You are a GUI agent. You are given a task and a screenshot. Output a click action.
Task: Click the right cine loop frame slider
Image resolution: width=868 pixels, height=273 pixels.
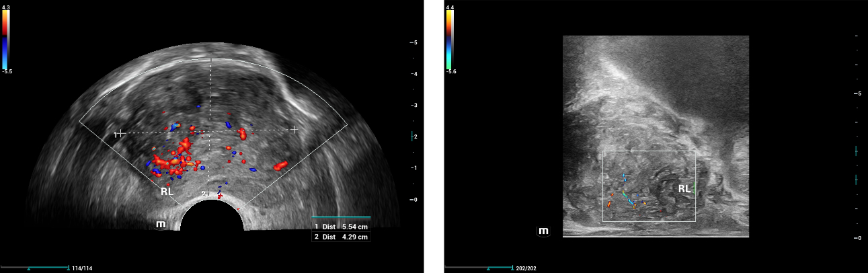(479, 268)
